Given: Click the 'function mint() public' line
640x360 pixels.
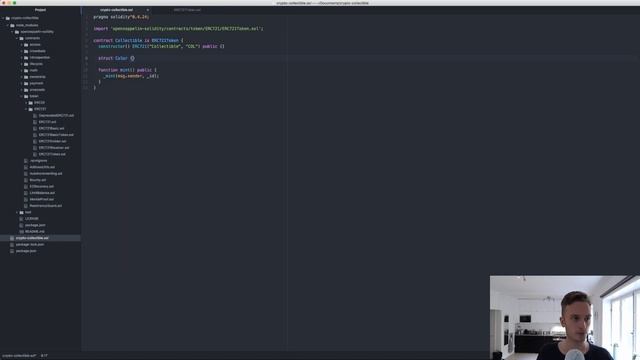Looking at the screenshot, I should tap(127, 70).
